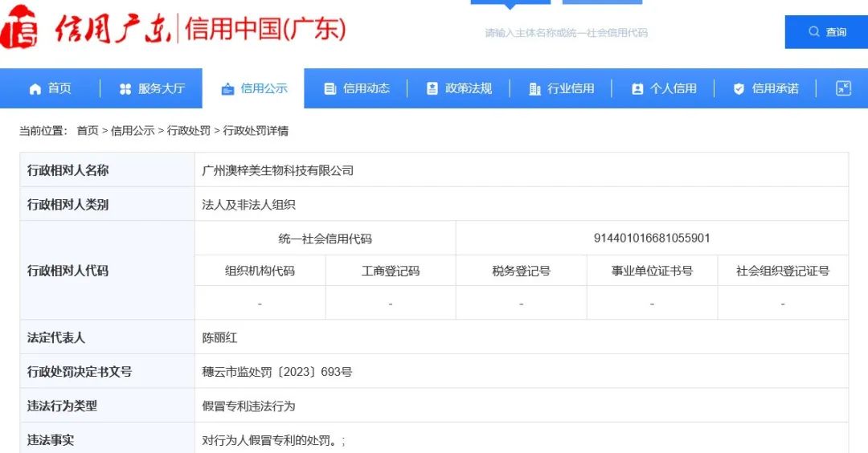This screenshot has width=868, height=453.
Task: Click the 事业单位证书号 header cell
Action: point(652,271)
